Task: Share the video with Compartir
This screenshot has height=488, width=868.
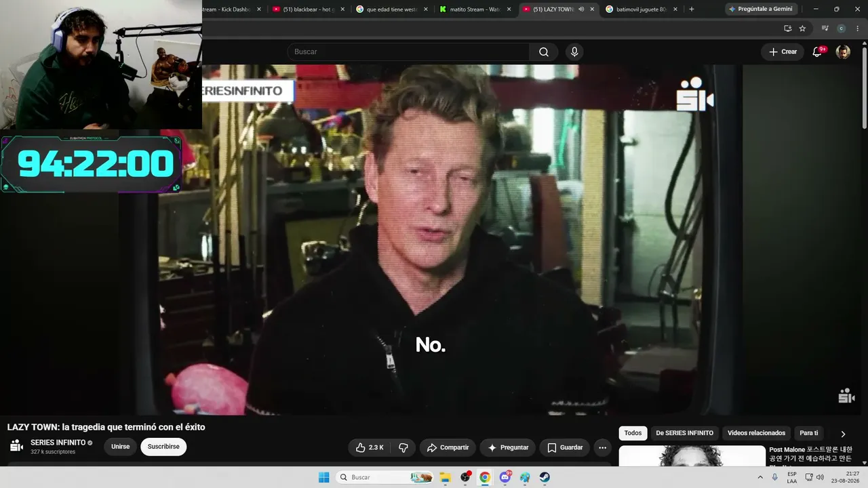Action: [x=448, y=447]
